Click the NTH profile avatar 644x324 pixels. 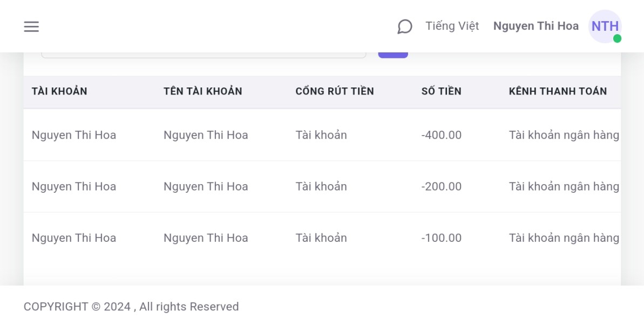(x=605, y=26)
